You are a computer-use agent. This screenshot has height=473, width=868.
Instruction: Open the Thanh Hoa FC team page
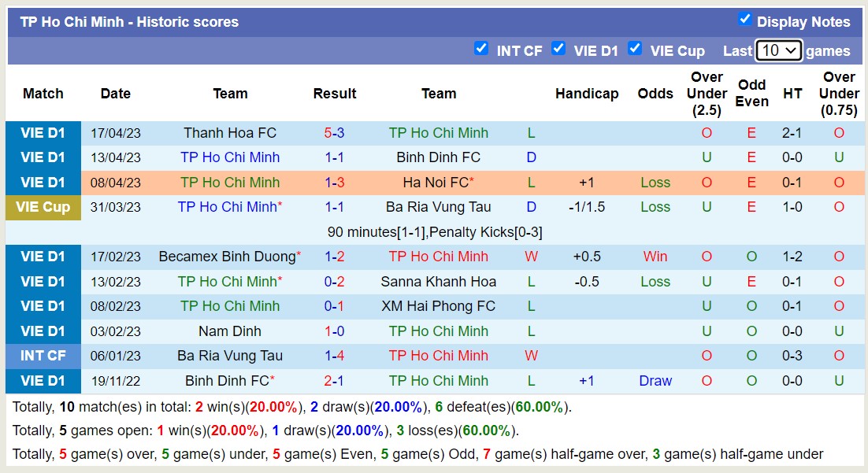(229, 132)
